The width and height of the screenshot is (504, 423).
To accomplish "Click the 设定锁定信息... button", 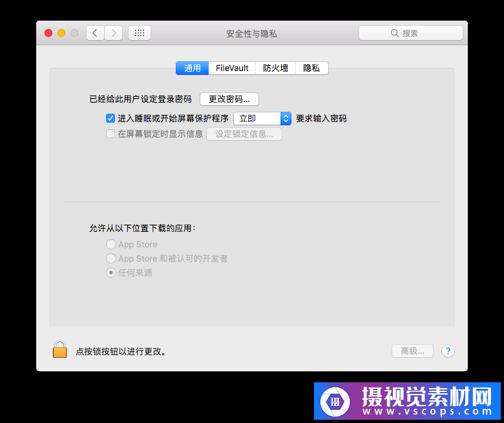I will 244,134.
